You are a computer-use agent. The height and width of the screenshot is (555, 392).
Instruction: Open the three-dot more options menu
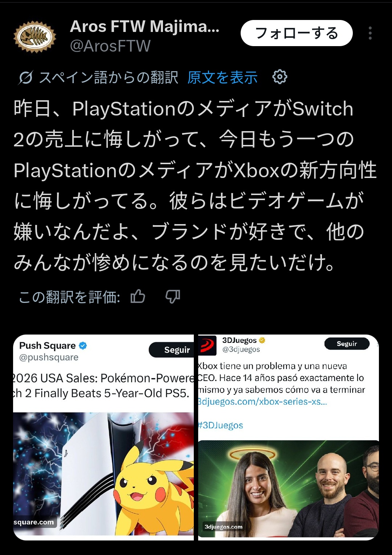tap(370, 33)
